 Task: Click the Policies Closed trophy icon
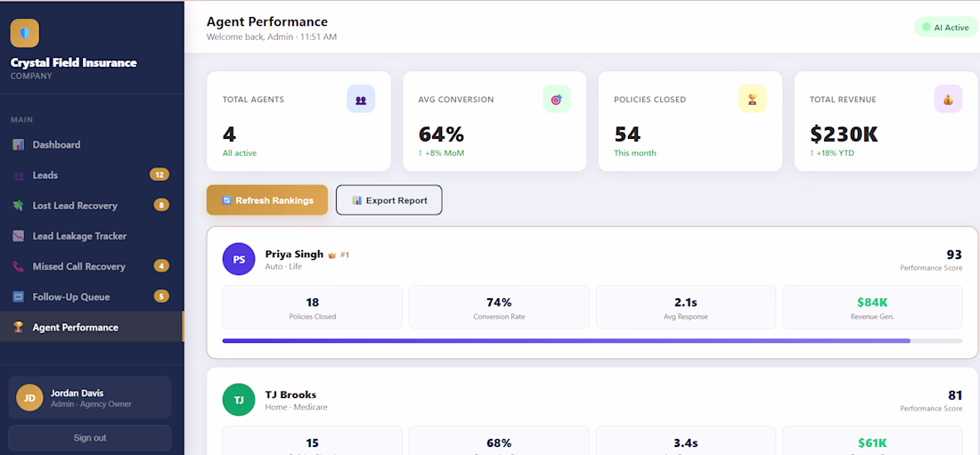pos(753,99)
